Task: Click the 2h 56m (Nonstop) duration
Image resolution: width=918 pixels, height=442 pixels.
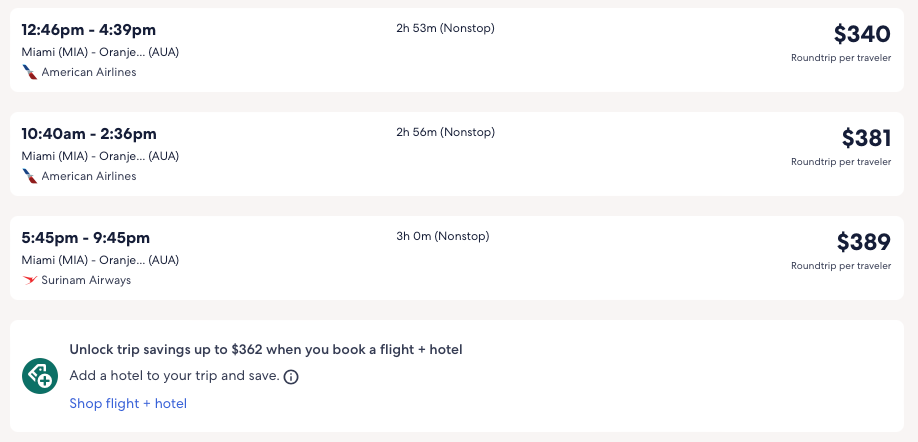Action: [x=445, y=132]
